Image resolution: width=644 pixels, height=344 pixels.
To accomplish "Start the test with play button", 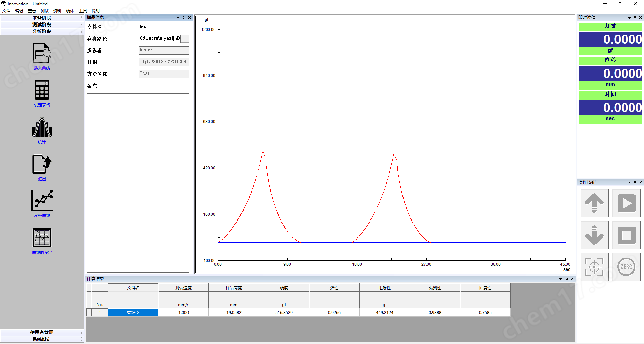I will pyautogui.click(x=626, y=203).
